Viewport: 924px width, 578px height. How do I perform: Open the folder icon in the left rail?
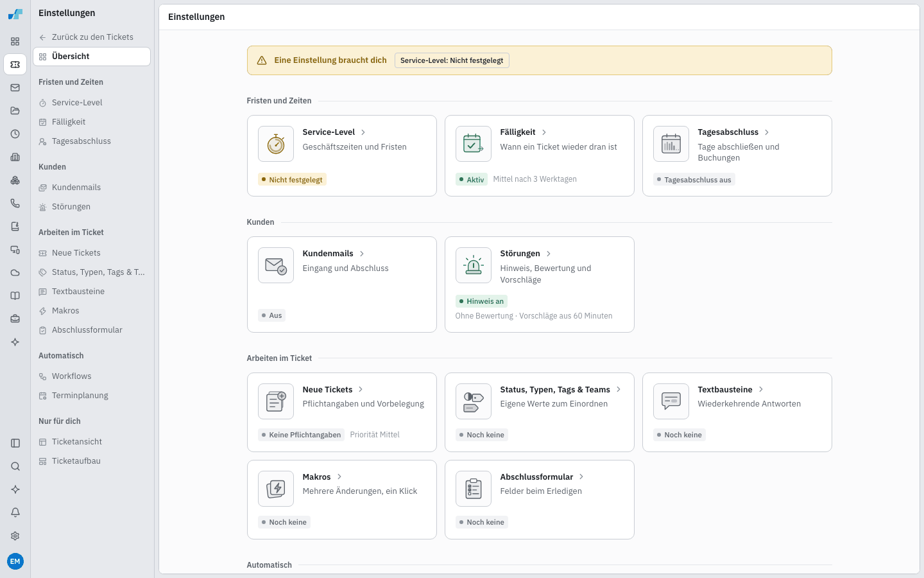[15, 110]
